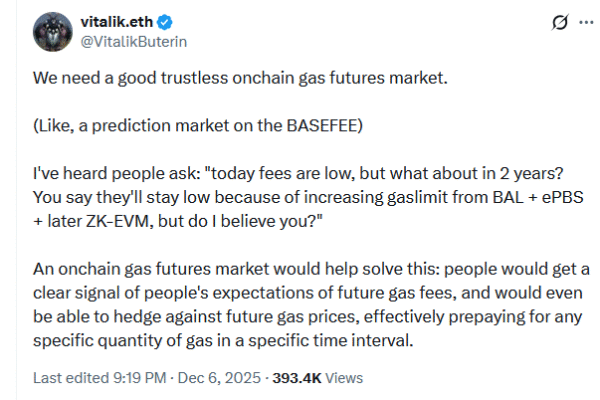
Task: View edit history via 'Last edited'
Action: (68, 378)
